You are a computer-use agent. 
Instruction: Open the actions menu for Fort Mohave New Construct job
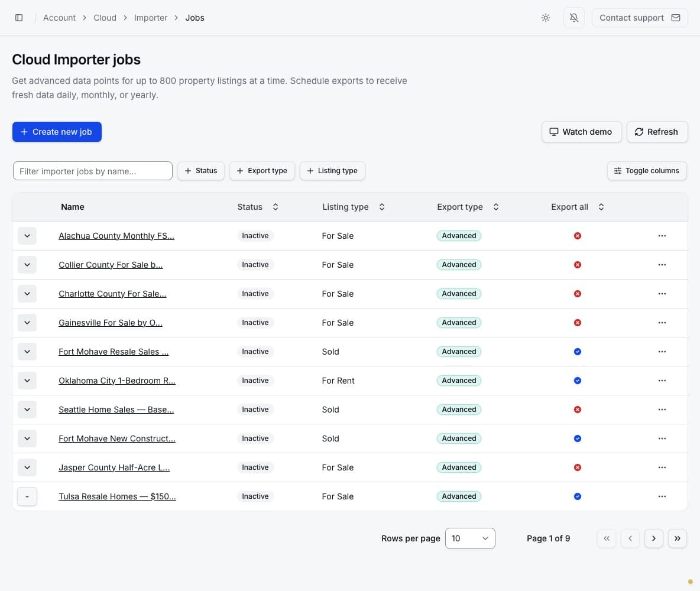(x=662, y=439)
